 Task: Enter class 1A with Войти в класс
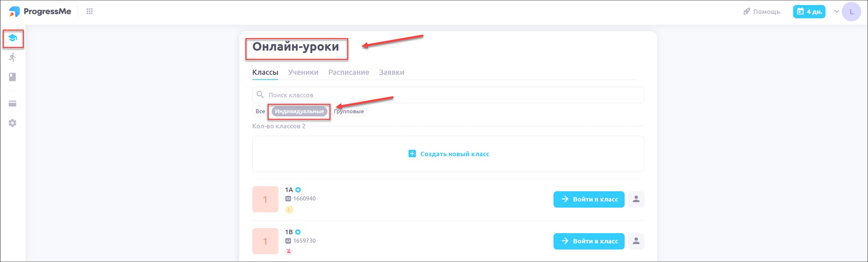589,199
